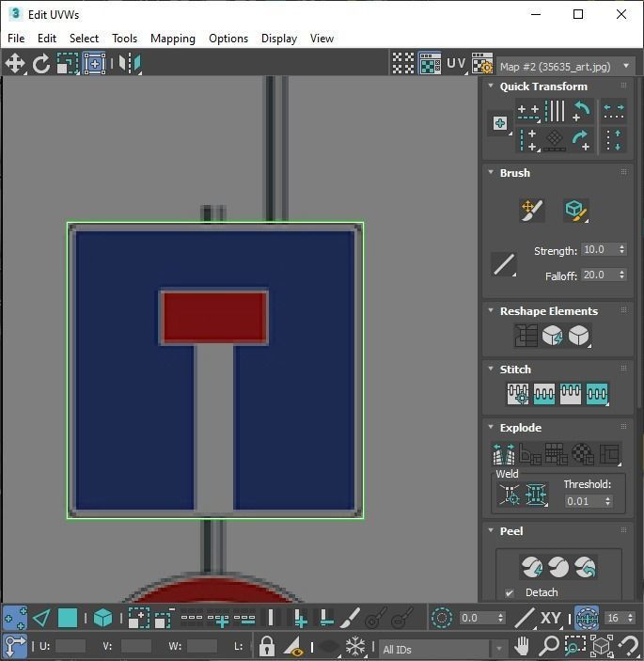Click Align Horizontally in Quick Transform

[528, 112]
